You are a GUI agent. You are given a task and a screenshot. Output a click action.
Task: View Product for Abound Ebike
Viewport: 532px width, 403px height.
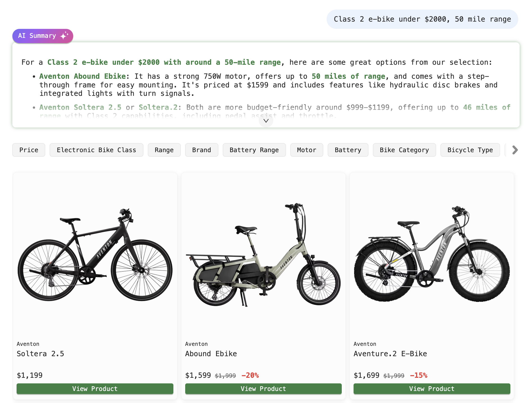point(263,388)
